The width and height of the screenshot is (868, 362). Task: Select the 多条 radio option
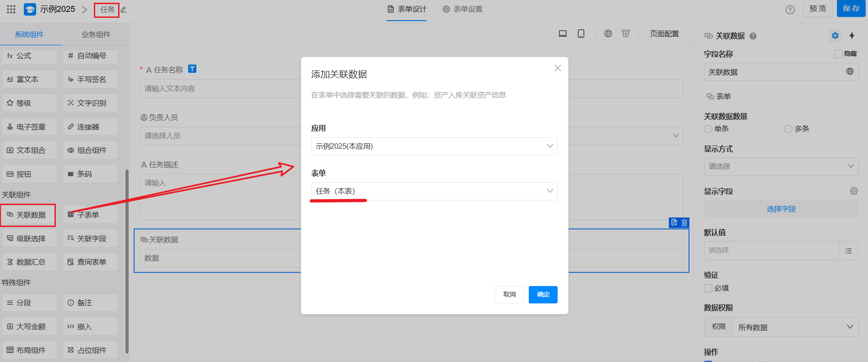pyautogui.click(x=788, y=129)
